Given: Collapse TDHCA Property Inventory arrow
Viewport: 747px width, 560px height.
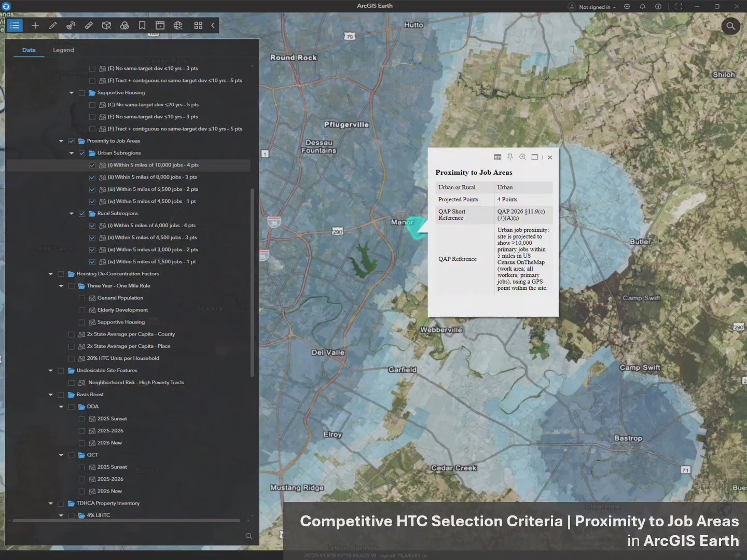Looking at the screenshot, I should (x=51, y=503).
